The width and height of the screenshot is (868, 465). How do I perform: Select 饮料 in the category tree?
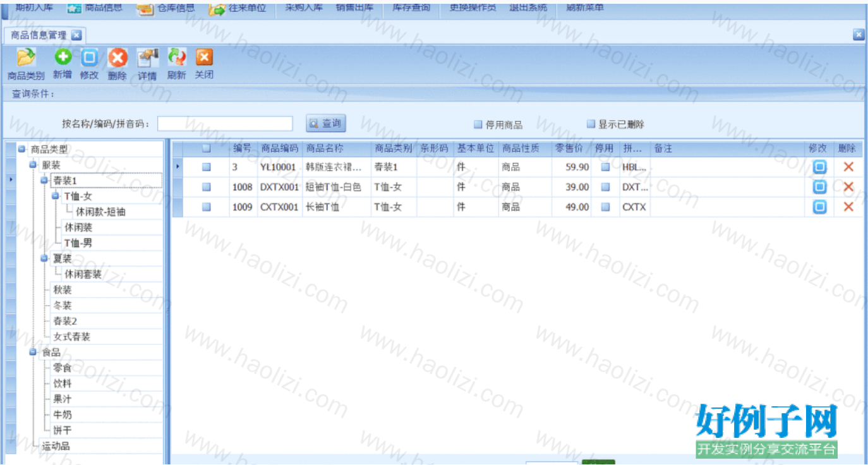coord(63,383)
